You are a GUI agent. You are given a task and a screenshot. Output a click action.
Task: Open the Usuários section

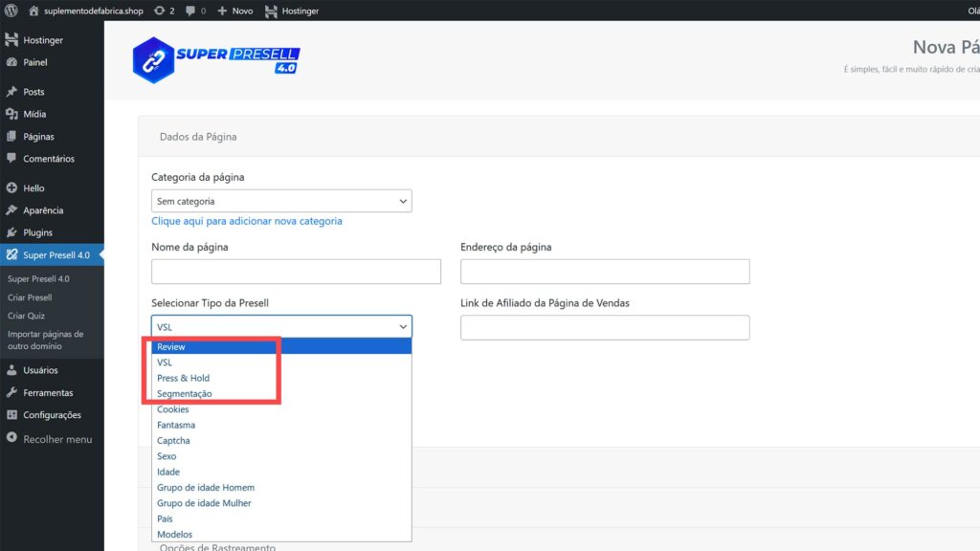tap(40, 369)
